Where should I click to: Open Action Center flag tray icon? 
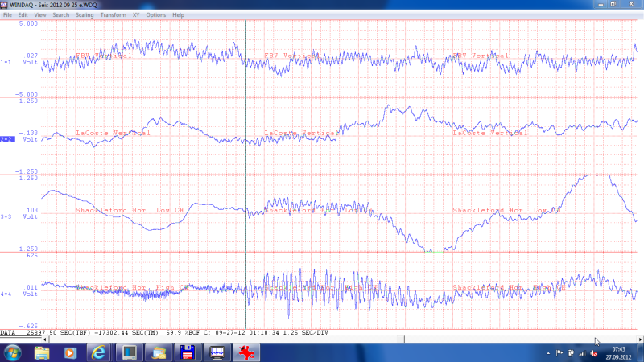tap(559, 353)
